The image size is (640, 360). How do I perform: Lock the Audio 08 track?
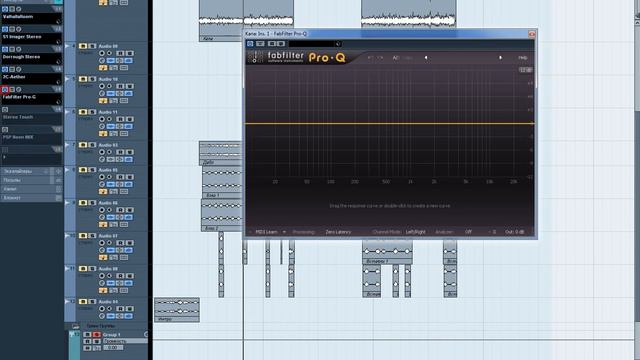pos(113,291)
